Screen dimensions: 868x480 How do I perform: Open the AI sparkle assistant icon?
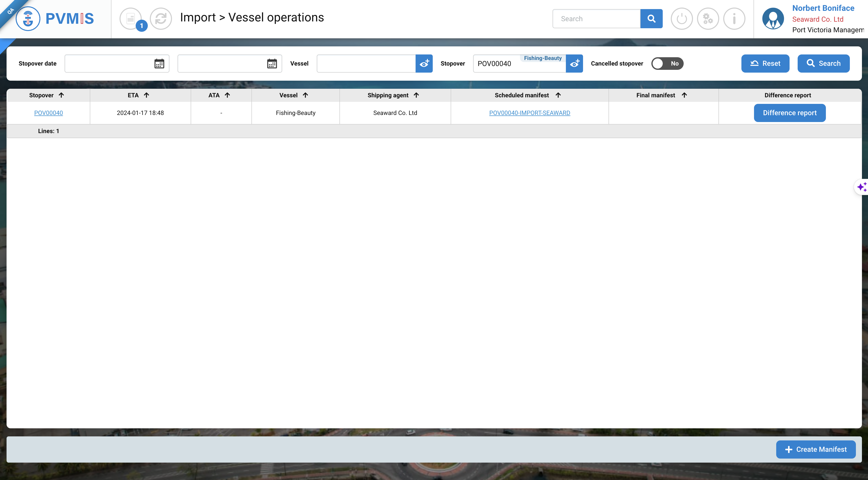(x=861, y=187)
